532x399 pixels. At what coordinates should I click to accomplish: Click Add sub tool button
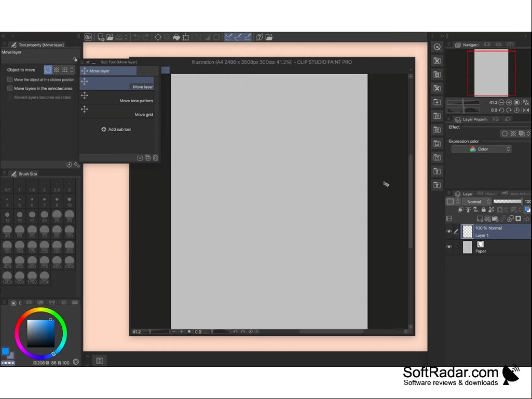(116, 129)
